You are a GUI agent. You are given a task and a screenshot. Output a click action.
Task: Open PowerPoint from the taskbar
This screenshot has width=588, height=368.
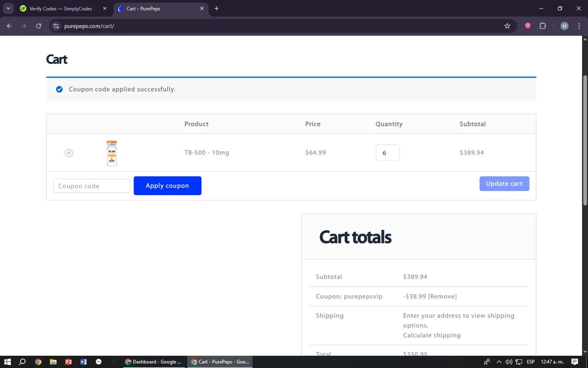(68, 362)
